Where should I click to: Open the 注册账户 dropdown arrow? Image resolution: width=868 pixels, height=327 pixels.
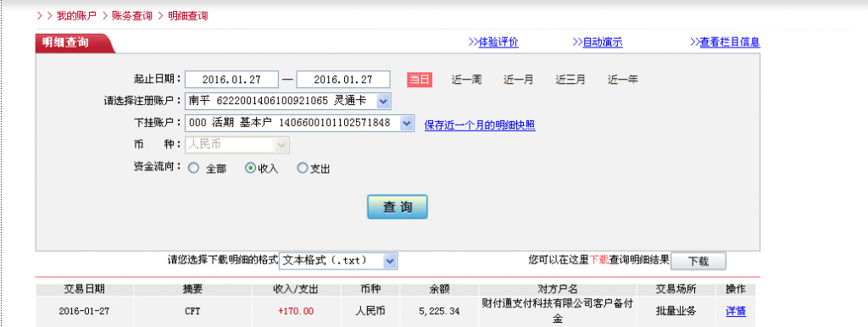[384, 101]
